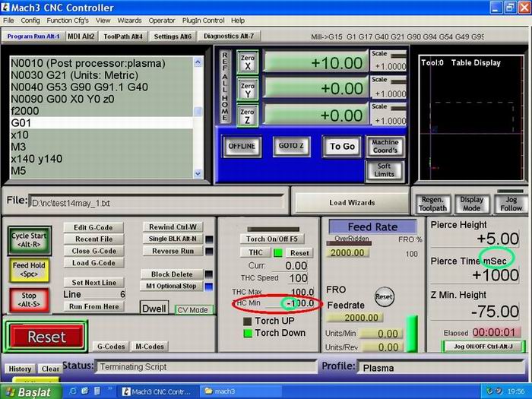Image resolution: width=532 pixels, height=399 pixels.
Task: Click the Close G-Code button
Action: [93, 251]
